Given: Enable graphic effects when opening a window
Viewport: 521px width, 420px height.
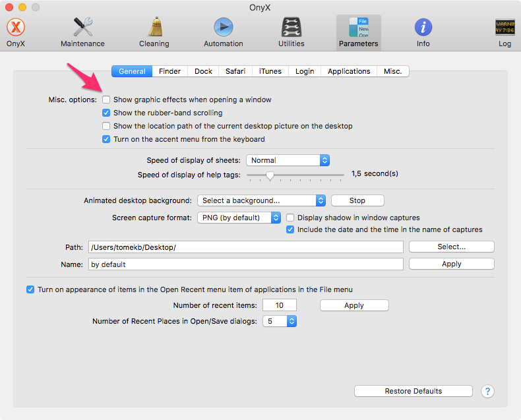Looking at the screenshot, I should click(x=106, y=100).
